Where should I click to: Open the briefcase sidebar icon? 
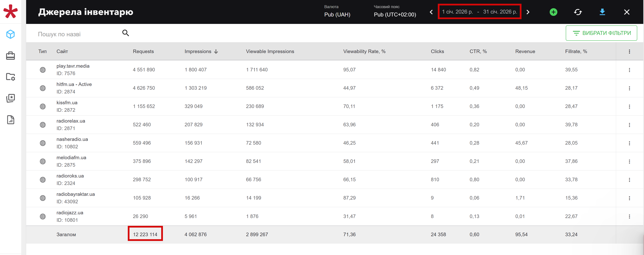click(11, 56)
